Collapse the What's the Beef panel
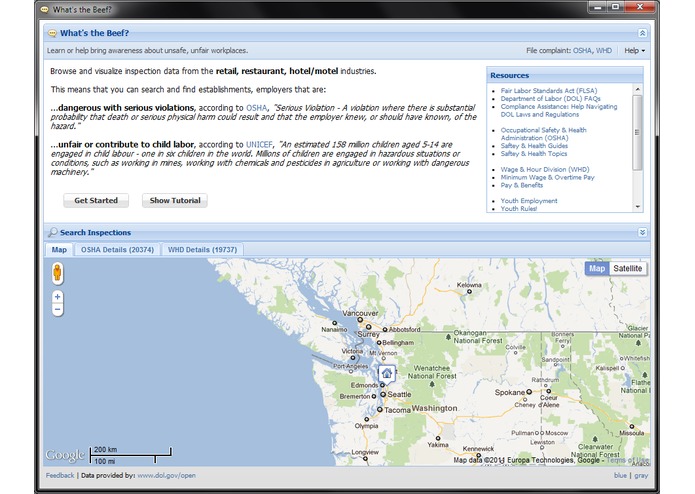 click(642, 33)
